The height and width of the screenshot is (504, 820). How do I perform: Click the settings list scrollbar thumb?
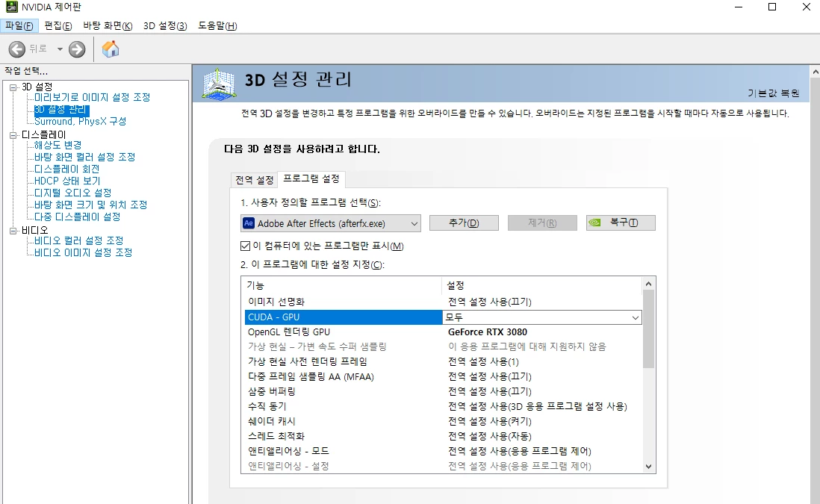pyautogui.click(x=648, y=329)
